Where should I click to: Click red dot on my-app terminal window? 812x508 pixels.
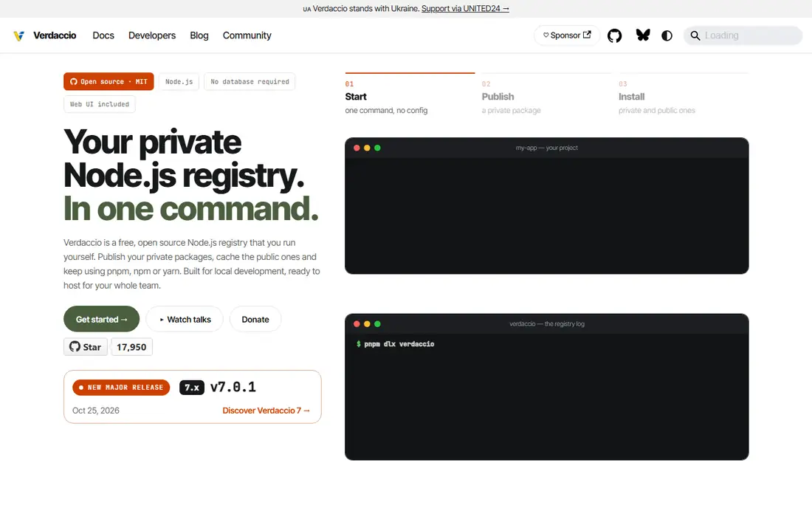click(357, 148)
